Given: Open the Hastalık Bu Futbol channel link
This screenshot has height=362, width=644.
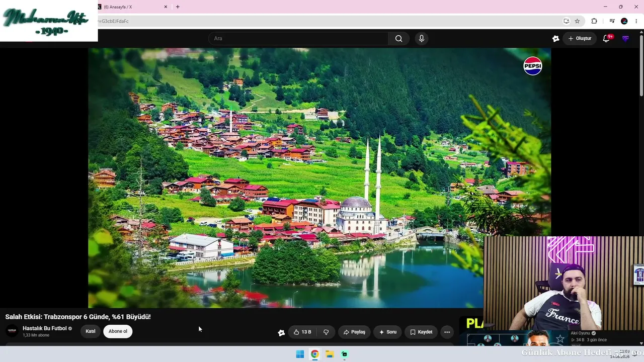Looking at the screenshot, I should click(45, 328).
